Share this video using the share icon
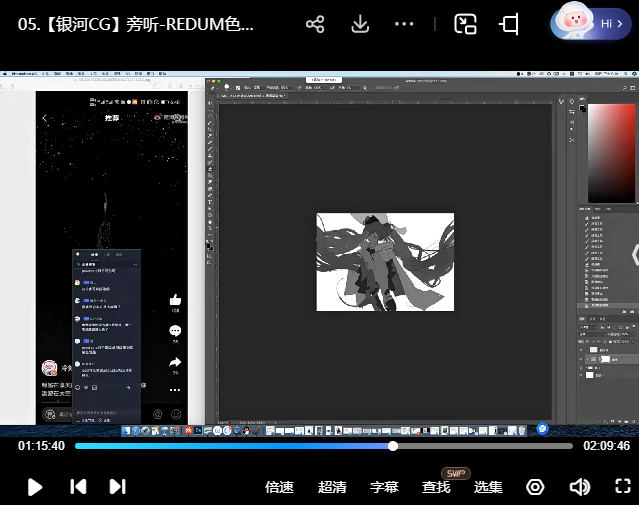 [315, 24]
